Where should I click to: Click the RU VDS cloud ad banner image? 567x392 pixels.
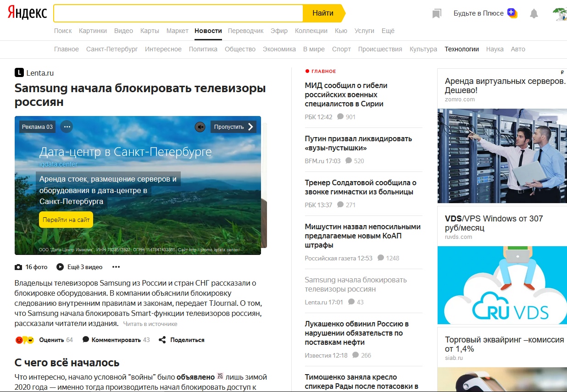tap(502, 285)
